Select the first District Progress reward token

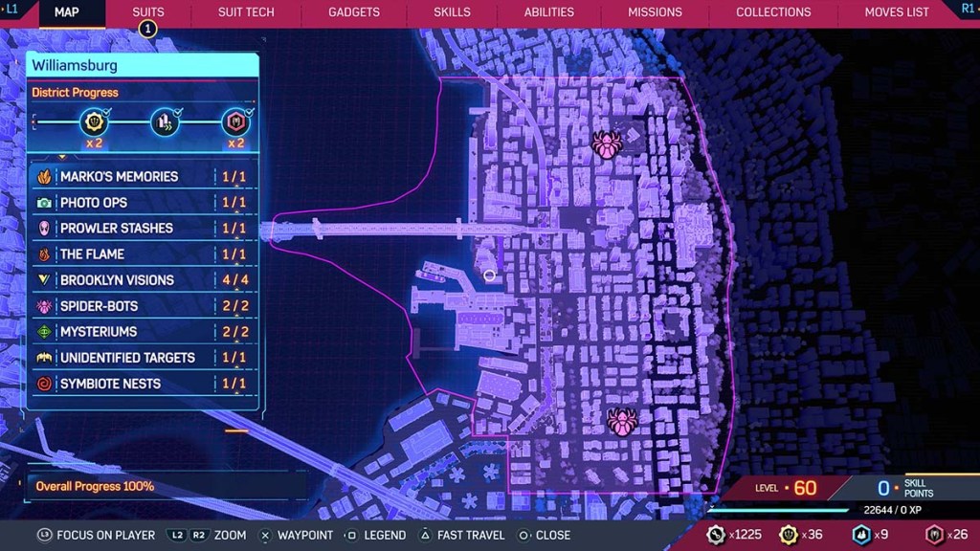click(94, 122)
